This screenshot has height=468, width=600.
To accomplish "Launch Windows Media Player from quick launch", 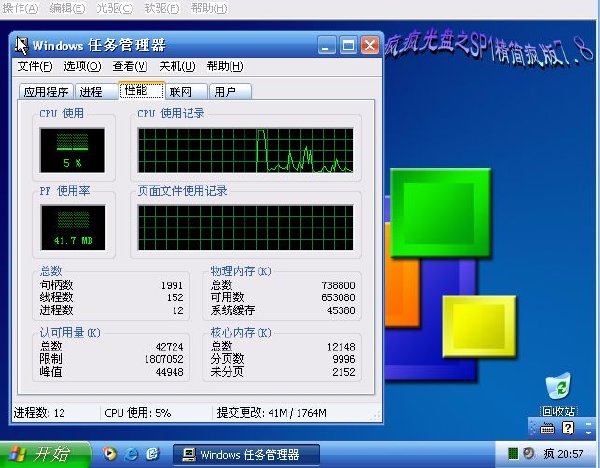I will click(110, 454).
